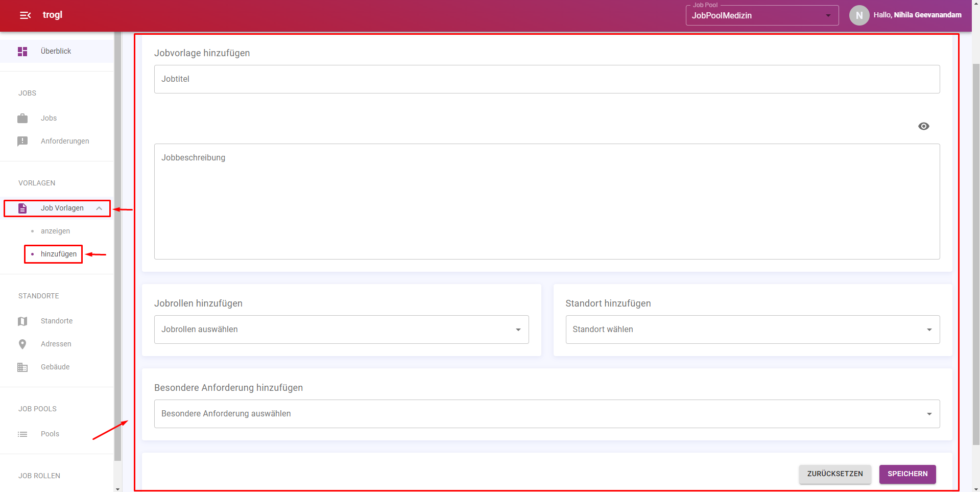The image size is (980, 492).
Task: Open the Standort wählen dropdown
Action: [x=752, y=330]
